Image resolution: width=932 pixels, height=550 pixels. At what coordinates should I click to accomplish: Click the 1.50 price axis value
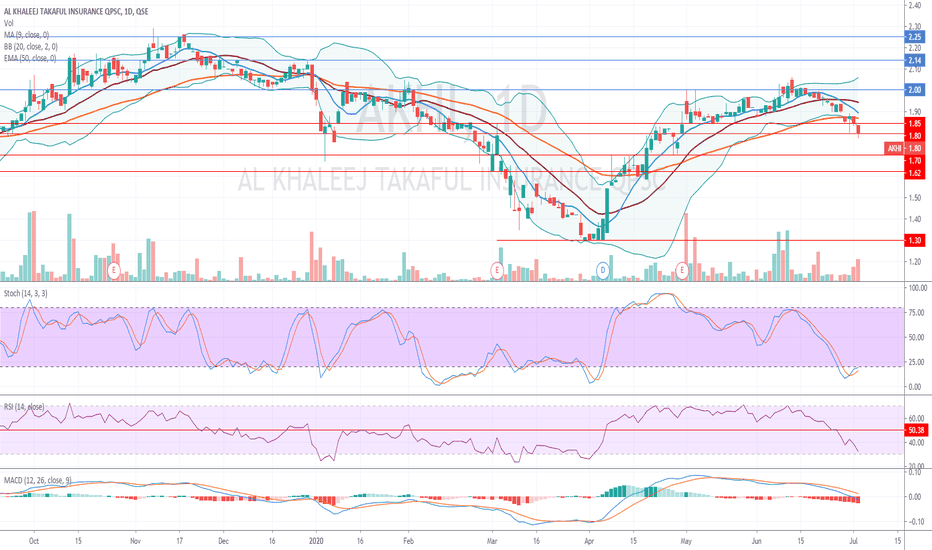[914, 198]
